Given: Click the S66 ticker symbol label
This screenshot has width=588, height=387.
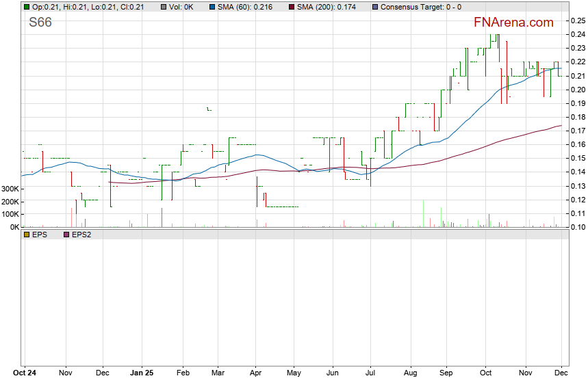Looking at the screenshot, I should tap(40, 23).
